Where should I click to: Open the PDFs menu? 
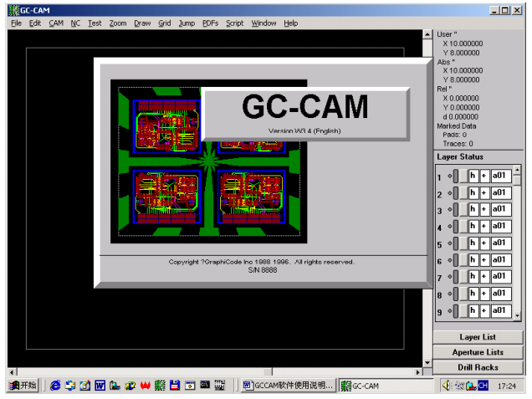click(x=210, y=23)
